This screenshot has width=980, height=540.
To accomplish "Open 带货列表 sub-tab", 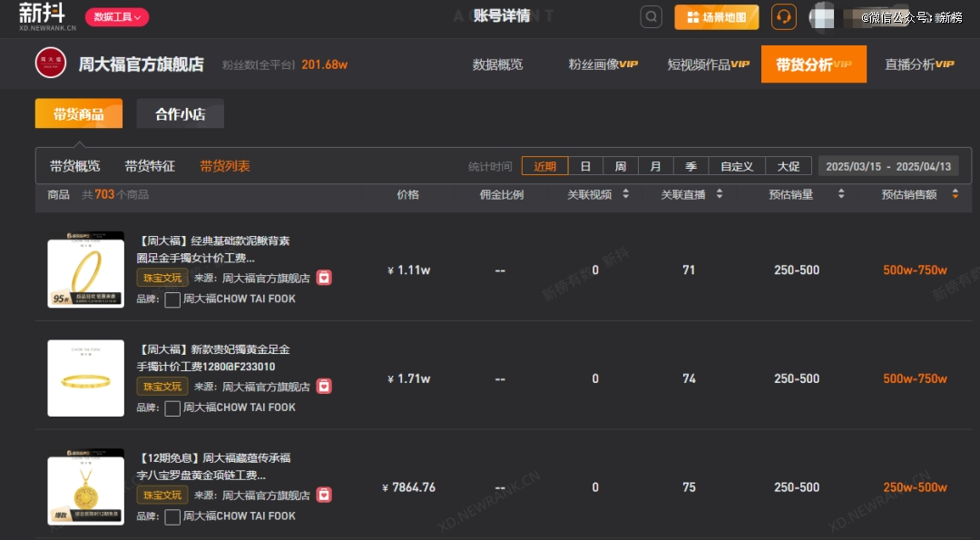I will (x=225, y=166).
